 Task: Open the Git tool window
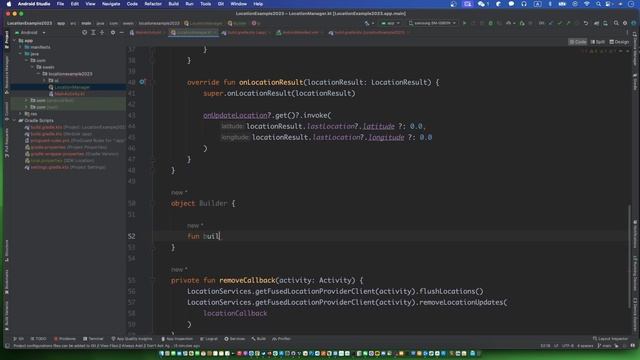pyautogui.click(x=18, y=339)
